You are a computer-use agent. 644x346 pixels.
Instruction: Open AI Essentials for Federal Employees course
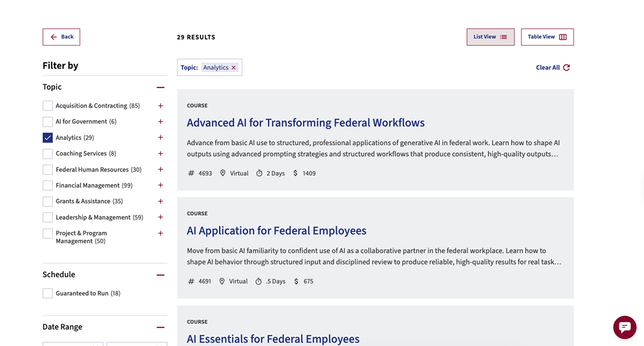pos(273,339)
